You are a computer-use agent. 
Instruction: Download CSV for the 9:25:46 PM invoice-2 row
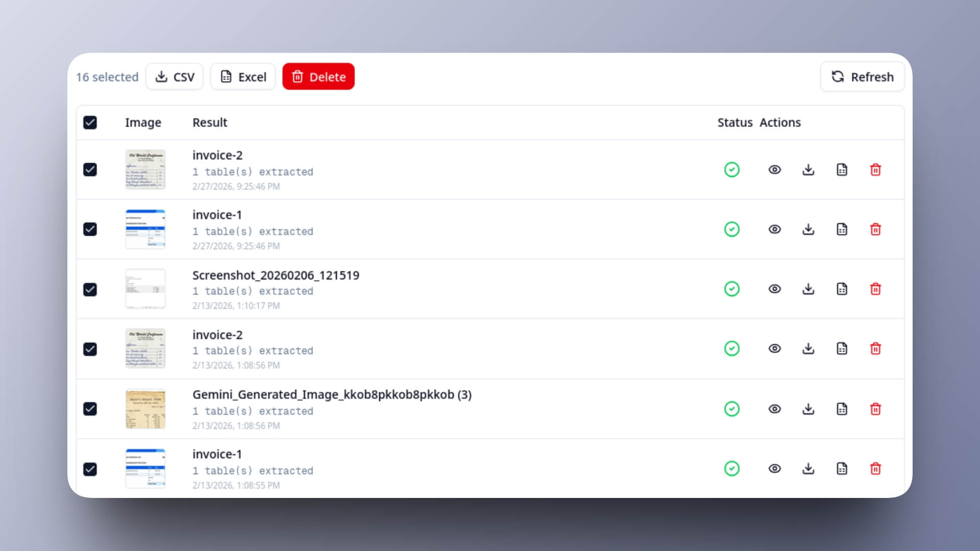click(808, 169)
